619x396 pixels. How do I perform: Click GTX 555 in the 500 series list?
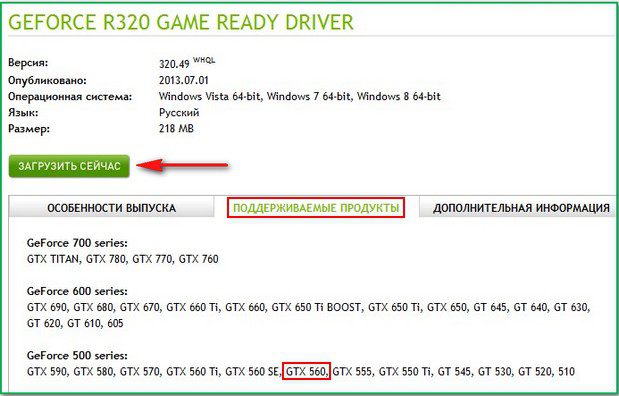pos(353,372)
